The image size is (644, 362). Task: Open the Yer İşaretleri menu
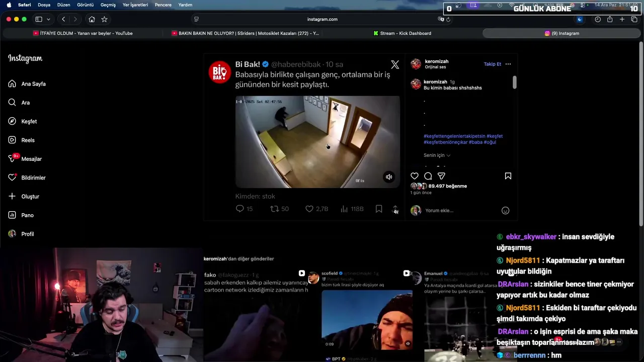pos(135,5)
